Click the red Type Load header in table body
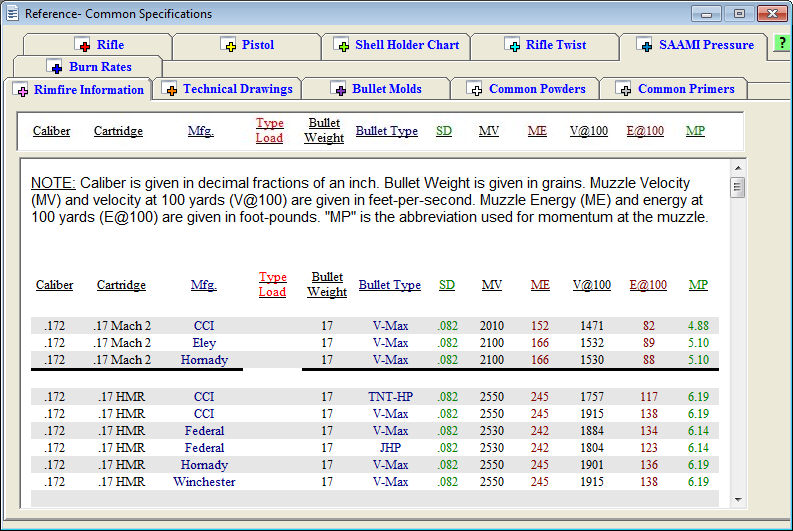 click(272, 285)
